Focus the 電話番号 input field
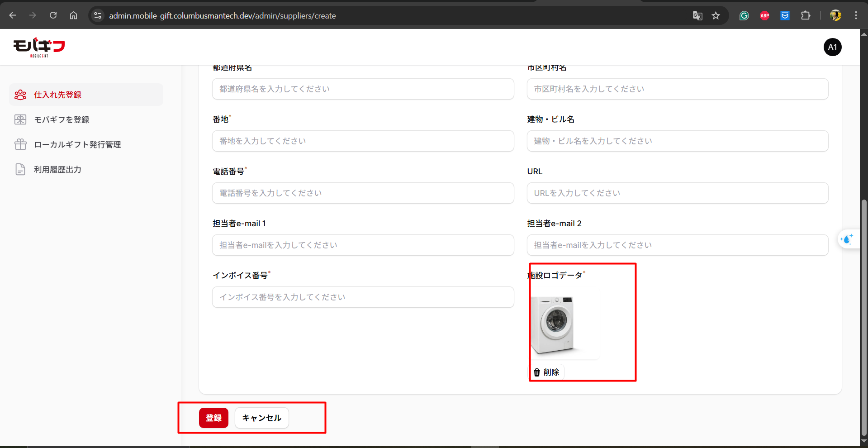 (x=363, y=193)
